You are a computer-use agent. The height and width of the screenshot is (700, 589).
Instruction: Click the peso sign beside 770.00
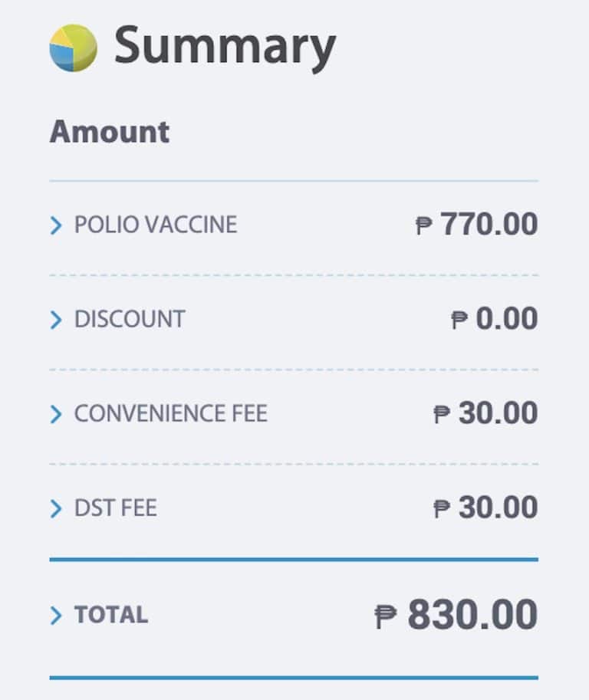click(x=424, y=226)
